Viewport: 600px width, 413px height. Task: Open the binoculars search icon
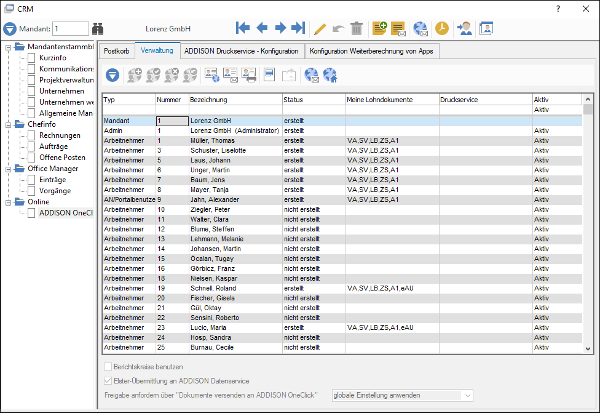click(x=98, y=29)
